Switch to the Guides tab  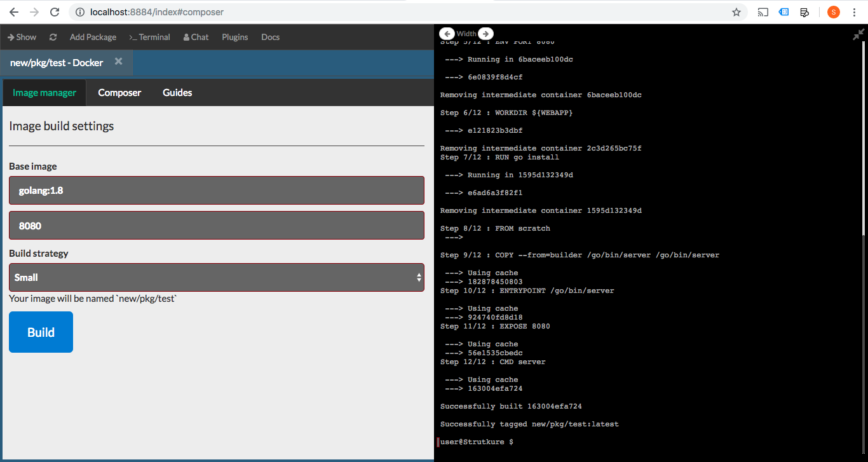coord(177,93)
